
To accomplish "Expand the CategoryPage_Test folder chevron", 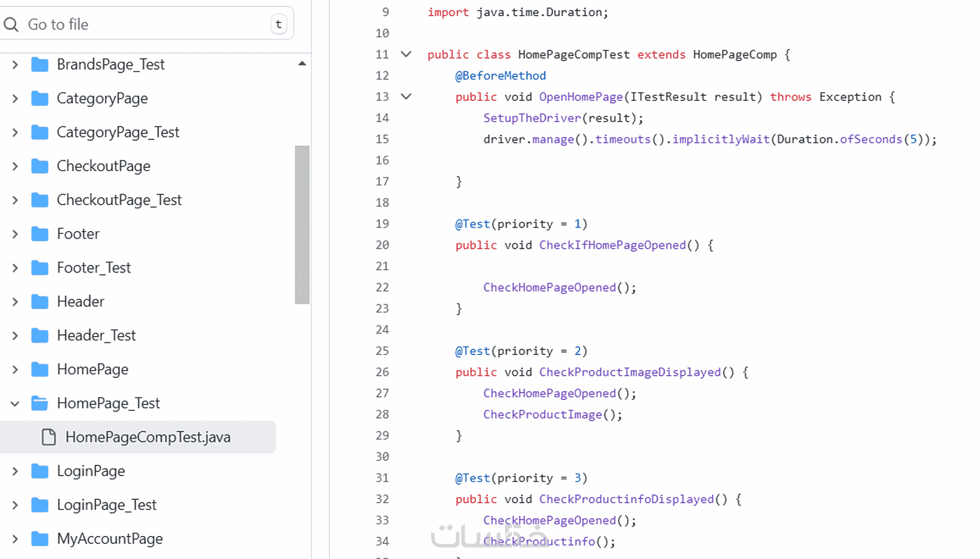I will coord(15,133).
